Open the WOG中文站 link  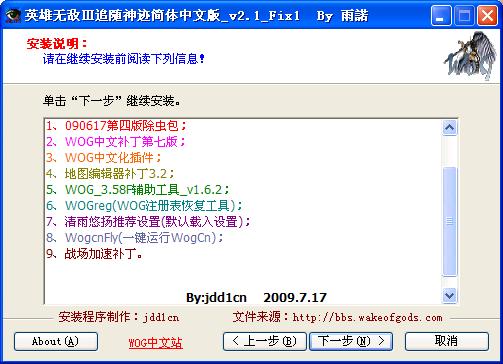pos(156,343)
